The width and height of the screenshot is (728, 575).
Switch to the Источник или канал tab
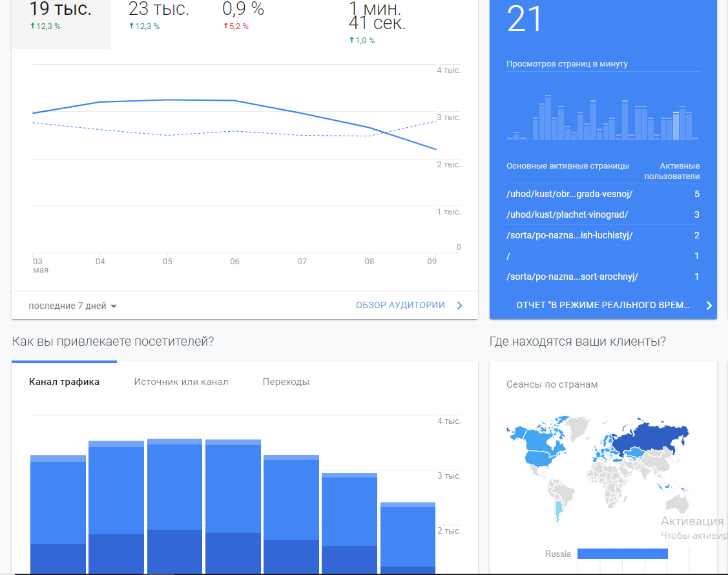[181, 382]
